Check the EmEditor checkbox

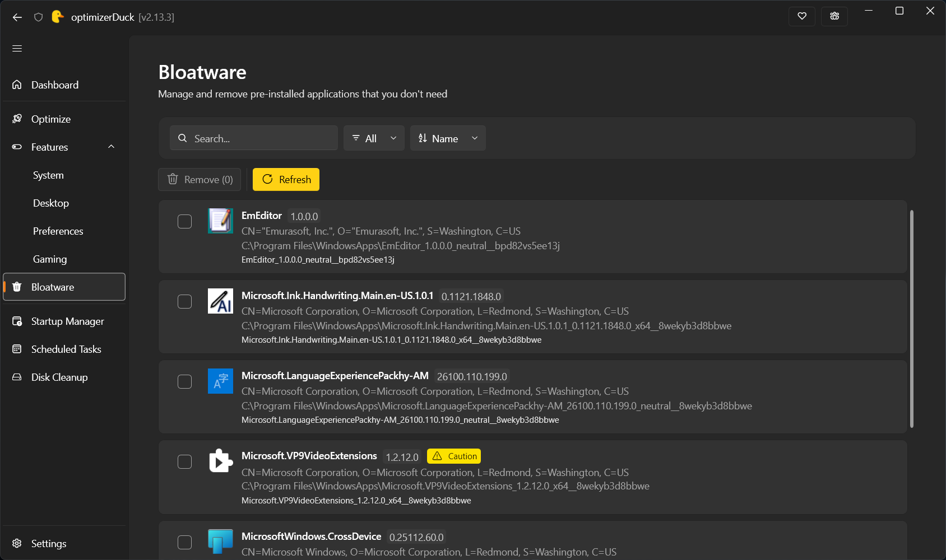pyautogui.click(x=184, y=221)
